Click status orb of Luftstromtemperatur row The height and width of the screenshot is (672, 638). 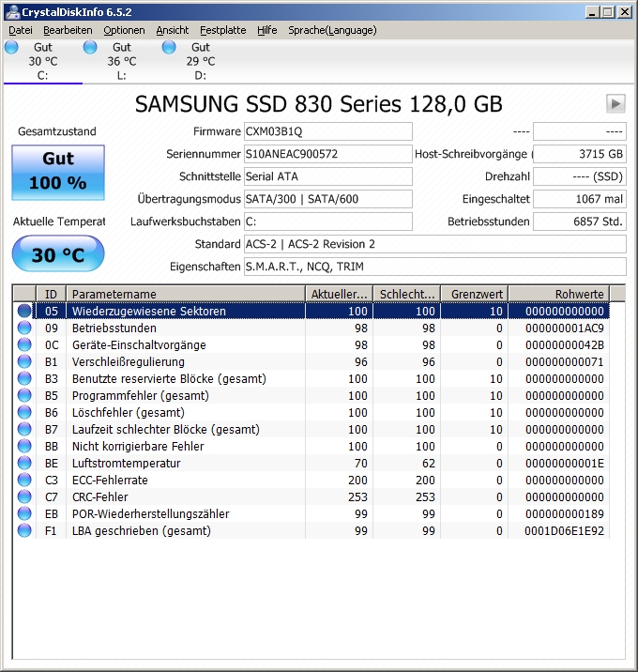[x=24, y=463]
